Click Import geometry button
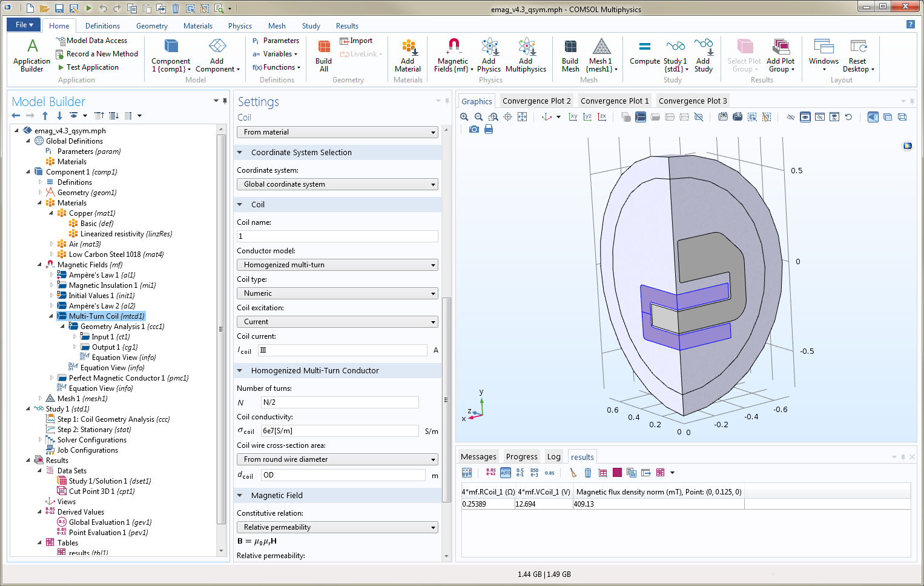Viewport: 924px width, 586px height. pyautogui.click(x=356, y=41)
